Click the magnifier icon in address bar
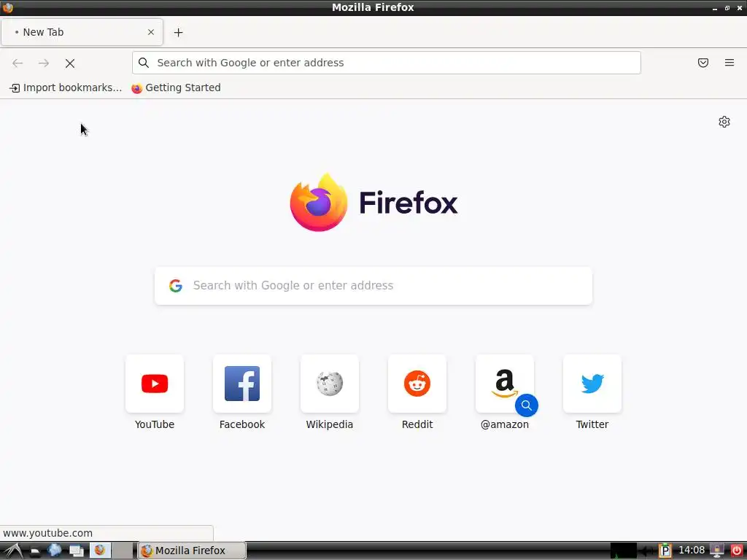This screenshot has width=747, height=560. click(144, 63)
